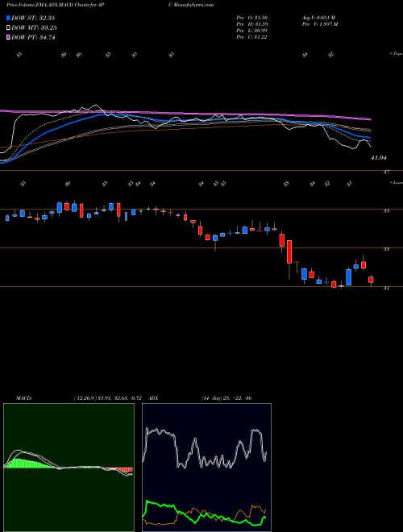The image size is (403, 532).
Task: Click the last red candlestick near 31
Action: coord(371,280)
